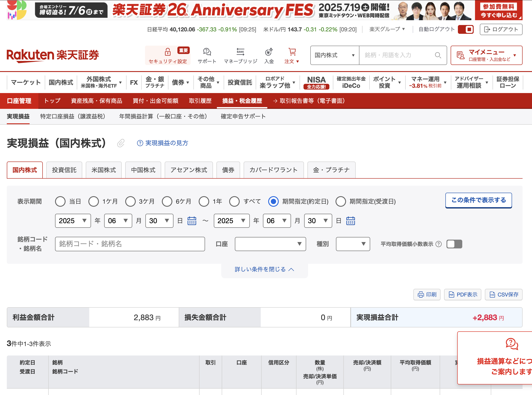Click the Rakuten 楽天証券 logo

(x=53, y=56)
